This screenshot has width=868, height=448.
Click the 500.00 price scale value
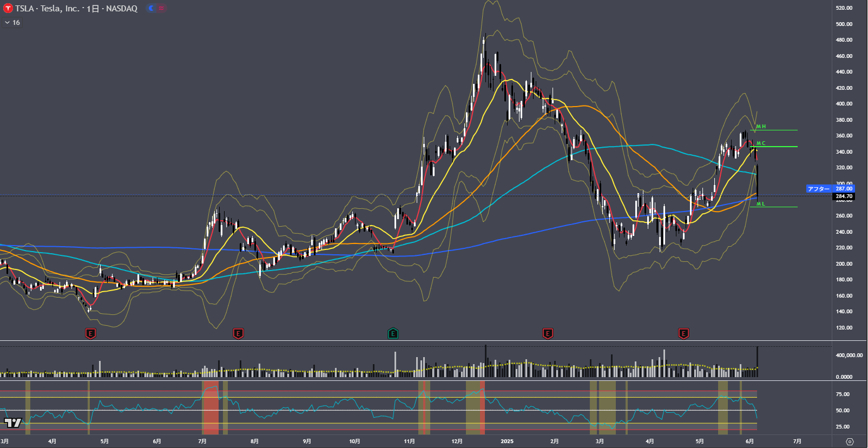point(844,24)
